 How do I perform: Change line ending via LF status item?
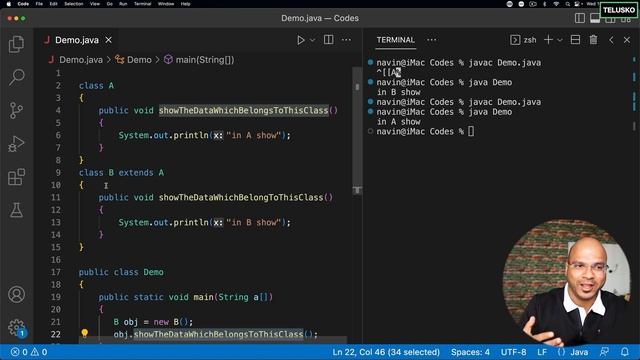pos(542,352)
